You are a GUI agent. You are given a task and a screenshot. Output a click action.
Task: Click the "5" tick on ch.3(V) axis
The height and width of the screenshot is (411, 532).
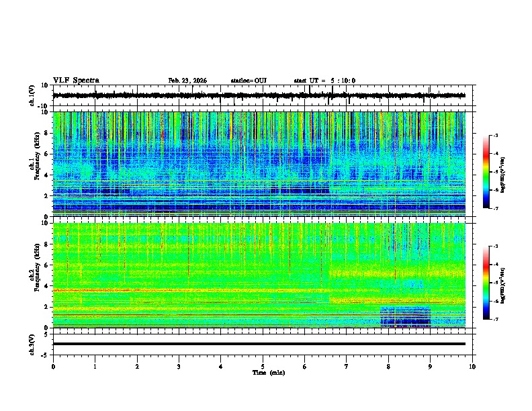[46, 334]
